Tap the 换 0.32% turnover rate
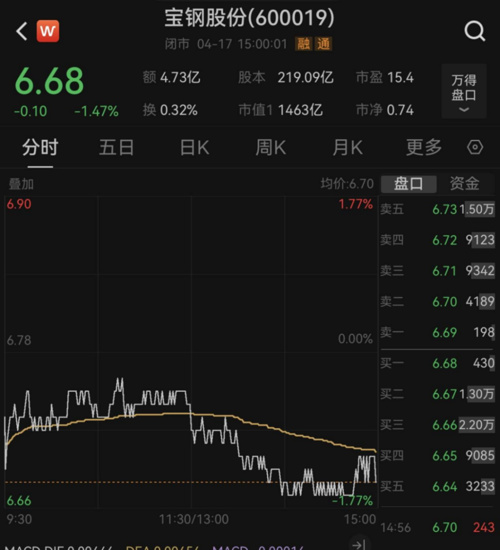Image resolution: width=500 pixels, height=550 pixels. click(x=170, y=110)
